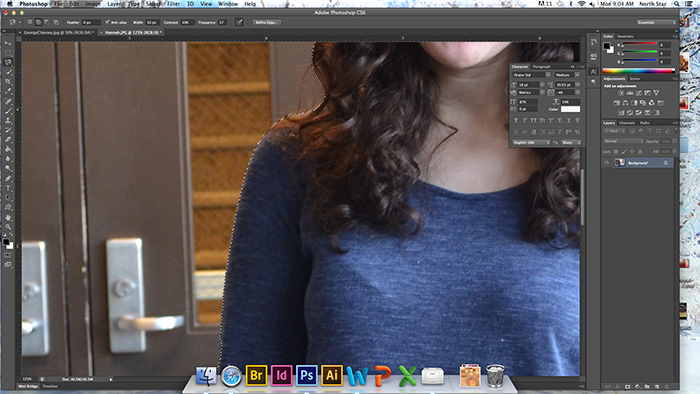Image resolution: width=700 pixels, height=394 pixels.
Task: Select the Rectangular Marquee tool
Action: [x=8, y=53]
